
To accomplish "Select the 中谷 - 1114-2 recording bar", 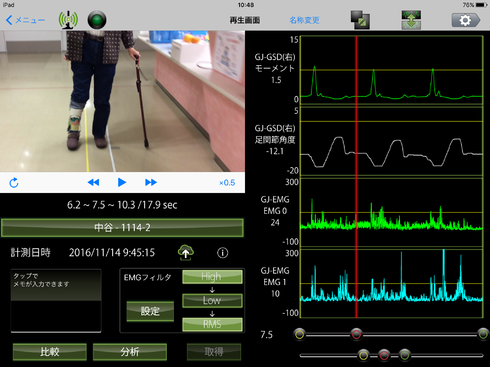I will pos(122,228).
